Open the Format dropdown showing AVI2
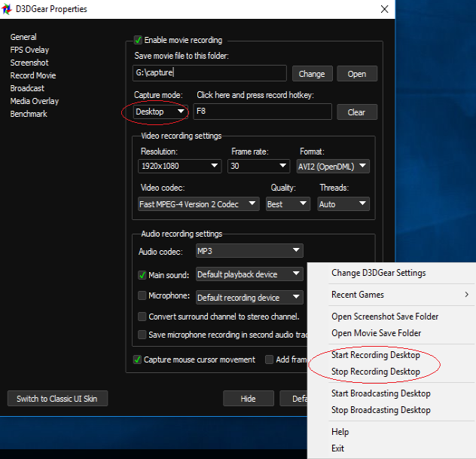The height and width of the screenshot is (459, 476). click(x=333, y=166)
